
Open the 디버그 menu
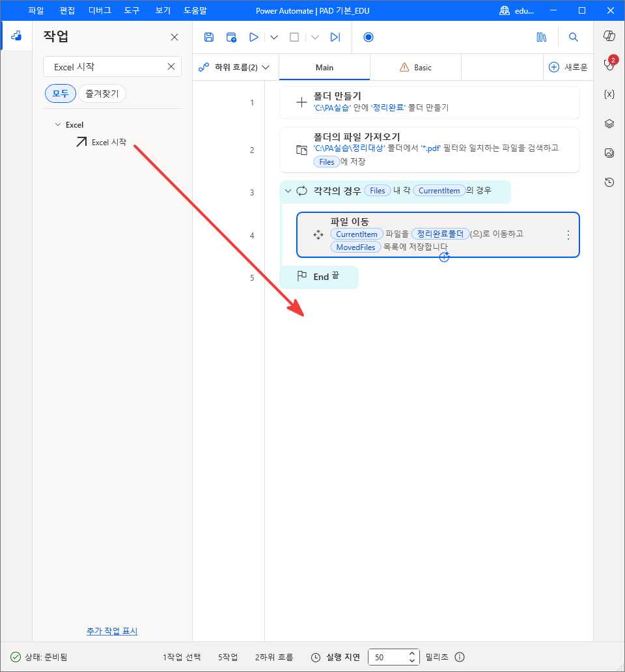[x=100, y=10]
